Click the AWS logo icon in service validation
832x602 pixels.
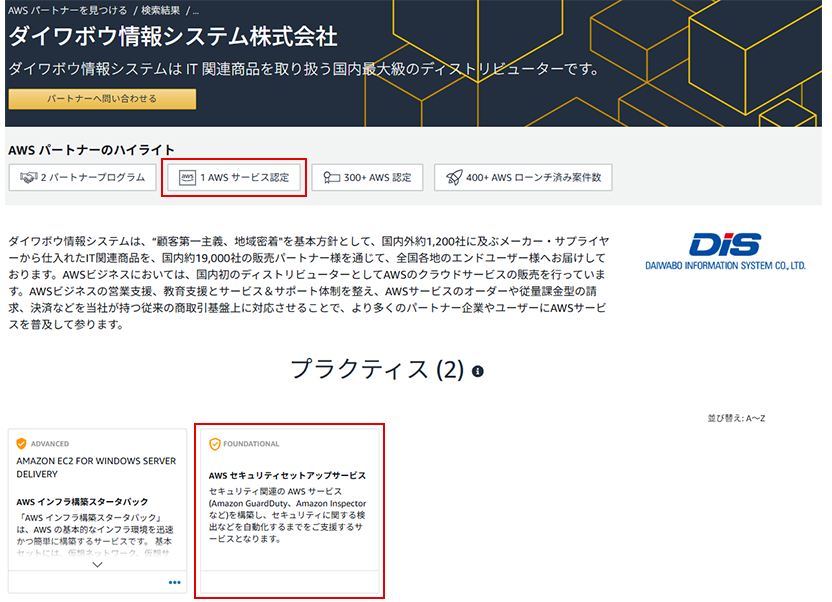[187, 178]
